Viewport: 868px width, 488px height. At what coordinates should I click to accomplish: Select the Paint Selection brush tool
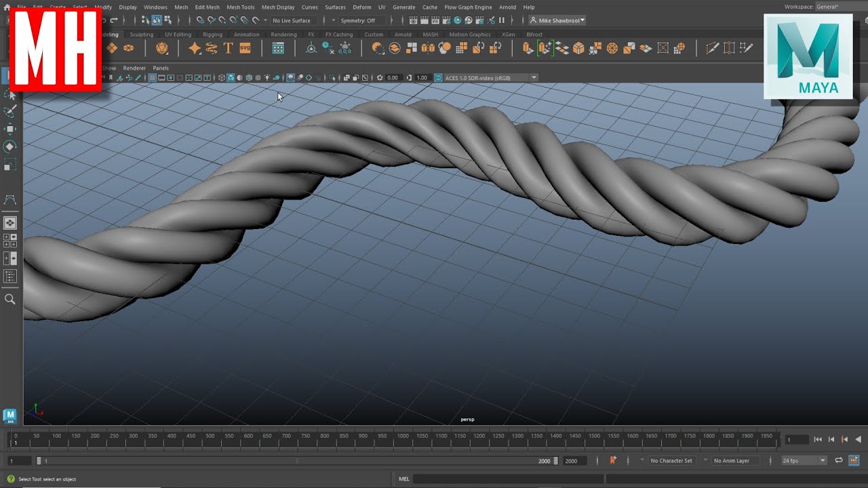10,111
